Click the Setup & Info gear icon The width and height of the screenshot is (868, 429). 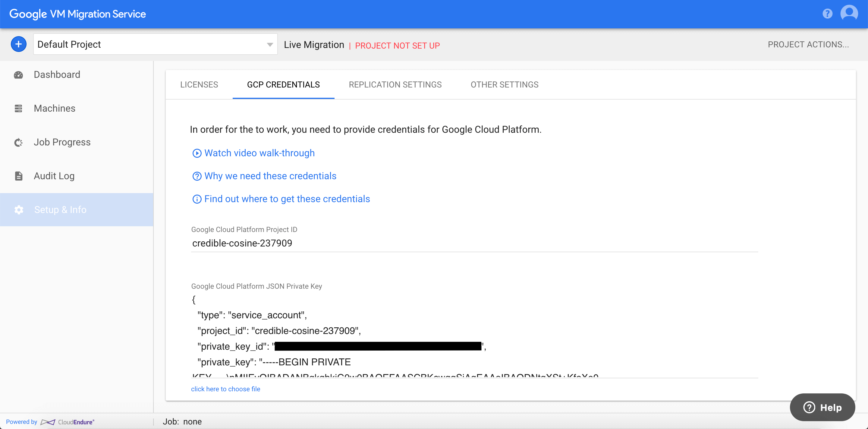[18, 210]
